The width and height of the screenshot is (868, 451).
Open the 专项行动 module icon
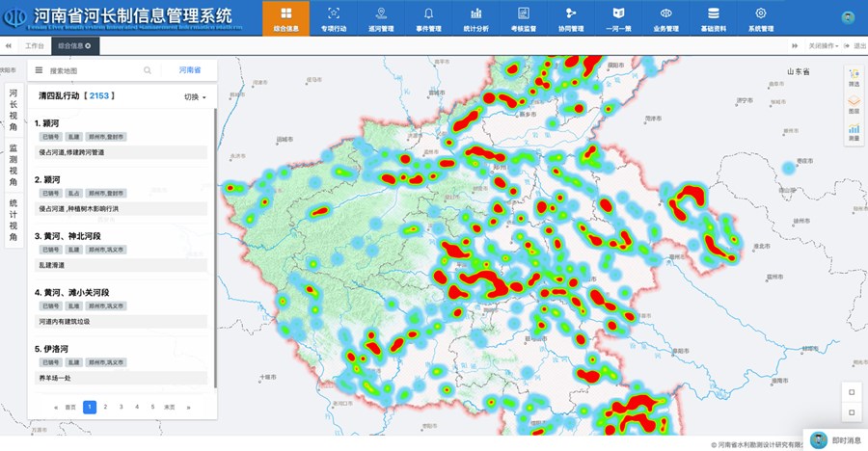point(334,13)
